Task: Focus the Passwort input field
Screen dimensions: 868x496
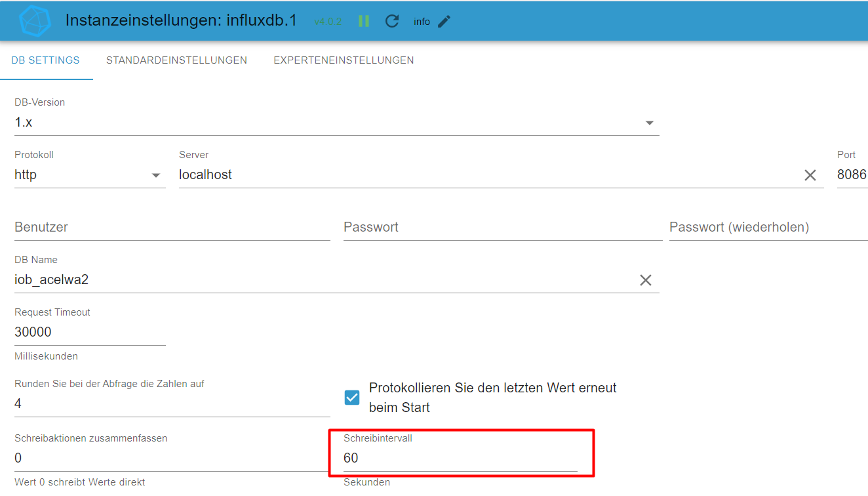Action: pos(503,228)
